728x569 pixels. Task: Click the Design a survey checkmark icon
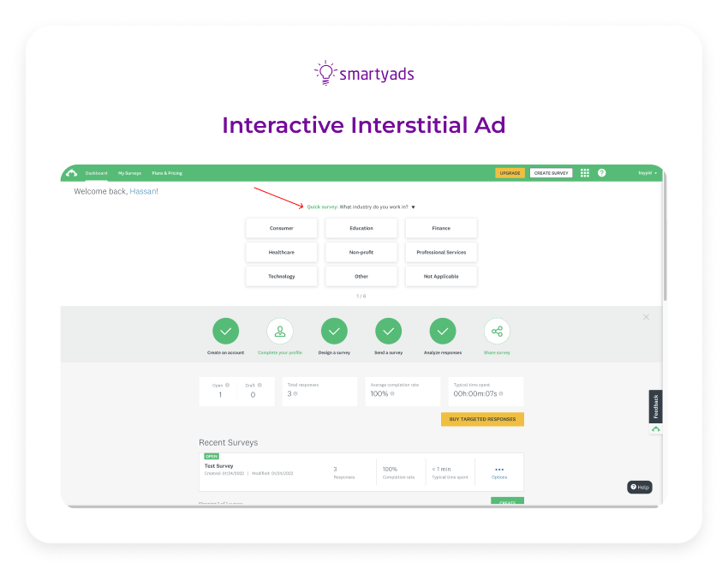tap(334, 331)
